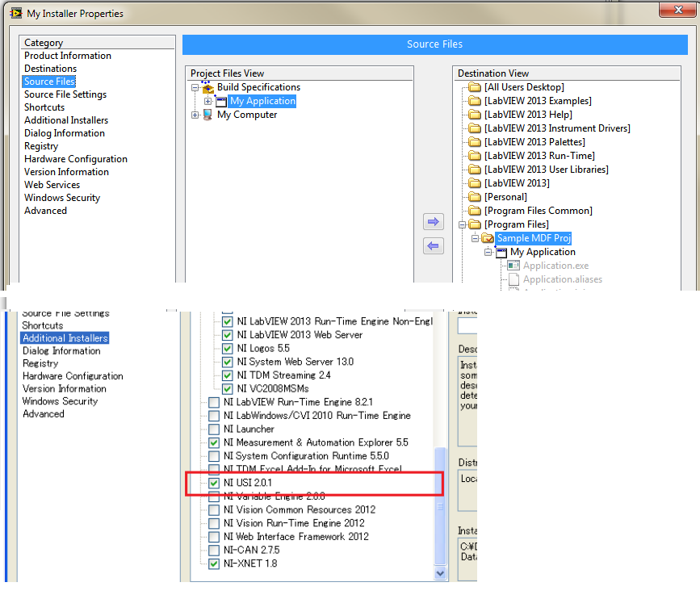Screen dimensions: 700x595
Task: Click the [LabVIEW 2013 Instrument Drivers] folder icon
Action: [x=475, y=128]
